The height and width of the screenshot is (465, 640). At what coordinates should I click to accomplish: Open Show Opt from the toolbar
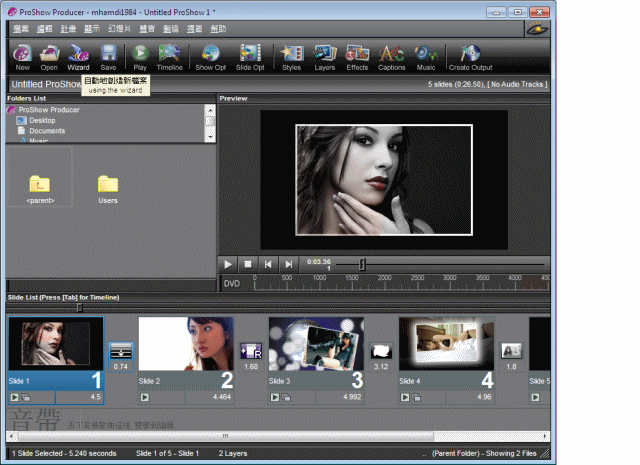tap(211, 58)
